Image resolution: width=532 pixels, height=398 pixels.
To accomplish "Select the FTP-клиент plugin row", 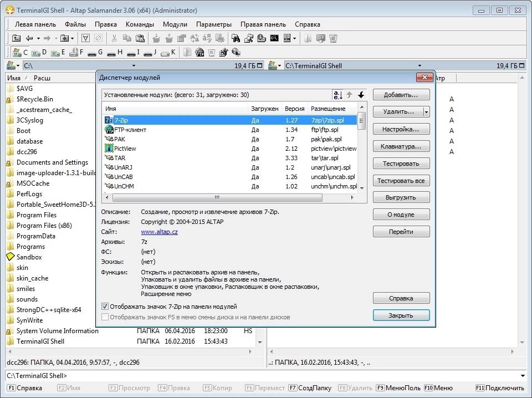I will point(230,130).
